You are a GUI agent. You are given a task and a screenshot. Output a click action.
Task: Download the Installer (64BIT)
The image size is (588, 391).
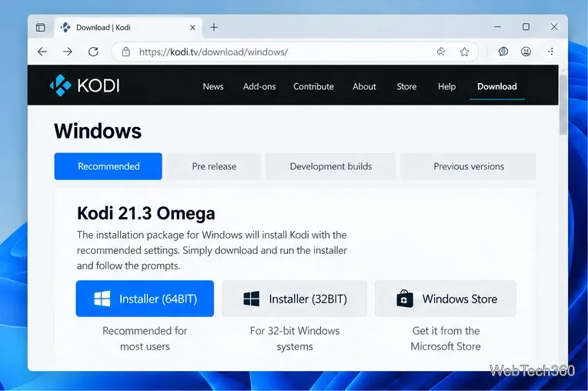145,299
